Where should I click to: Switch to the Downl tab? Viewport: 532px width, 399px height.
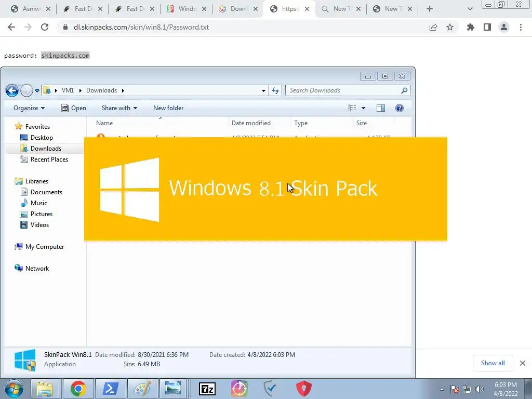tap(238, 9)
